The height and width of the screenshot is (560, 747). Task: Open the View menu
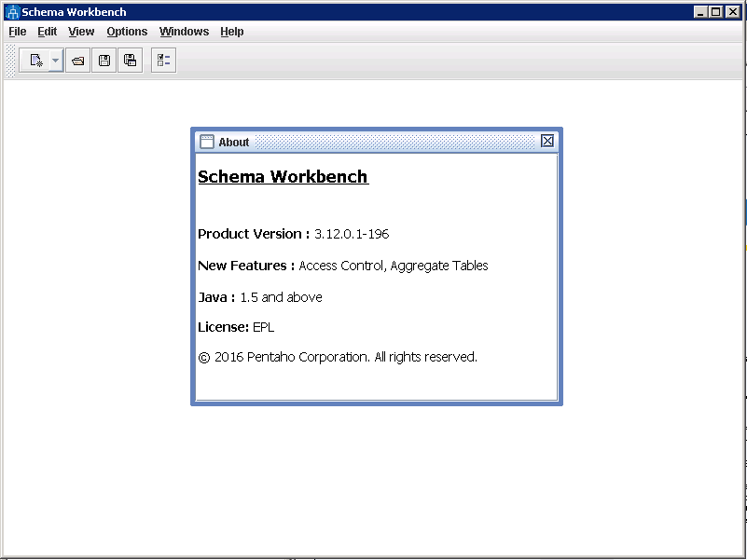click(81, 32)
